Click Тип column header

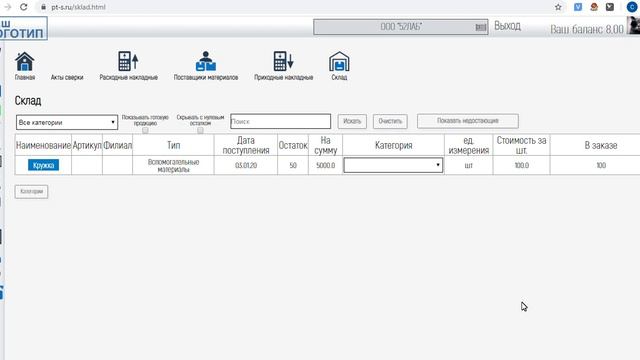[x=173, y=145]
